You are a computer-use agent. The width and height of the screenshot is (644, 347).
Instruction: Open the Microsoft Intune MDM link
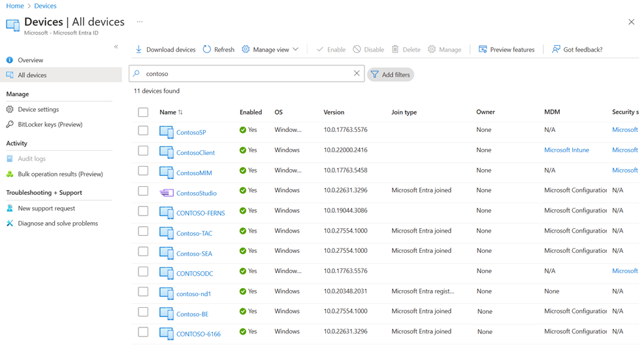pos(566,150)
